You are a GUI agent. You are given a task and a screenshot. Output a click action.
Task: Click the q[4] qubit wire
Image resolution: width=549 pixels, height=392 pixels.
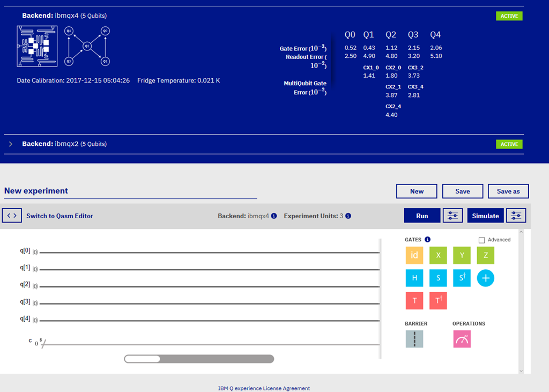click(x=210, y=321)
